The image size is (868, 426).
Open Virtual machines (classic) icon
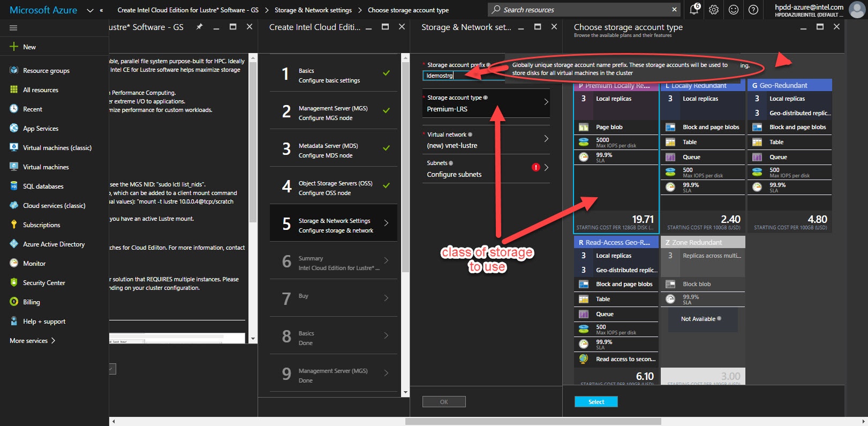click(x=14, y=147)
